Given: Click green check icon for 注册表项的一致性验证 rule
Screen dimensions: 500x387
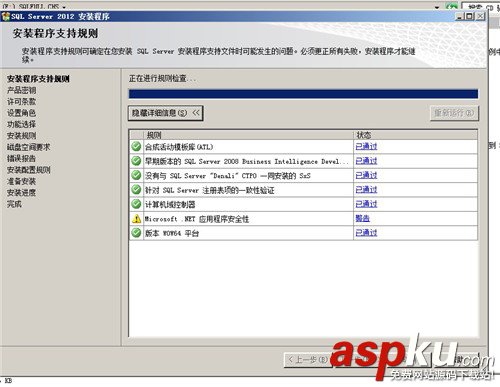Looking at the screenshot, I should pyautogui.click(x=136, y=190).
